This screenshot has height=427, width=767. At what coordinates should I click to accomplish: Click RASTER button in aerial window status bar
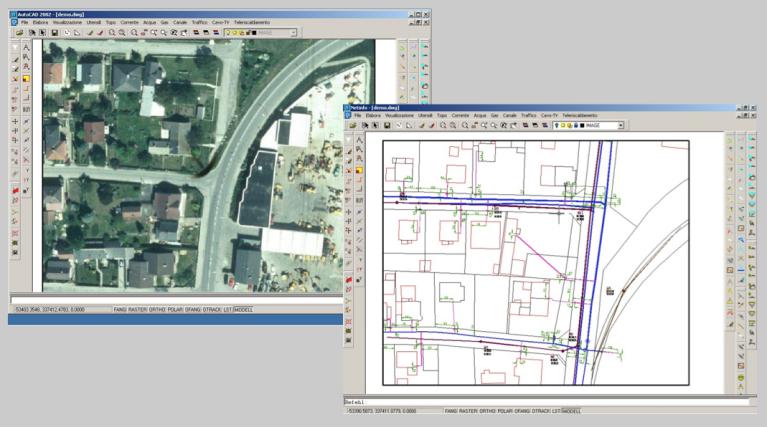click(x=136, y=310)
